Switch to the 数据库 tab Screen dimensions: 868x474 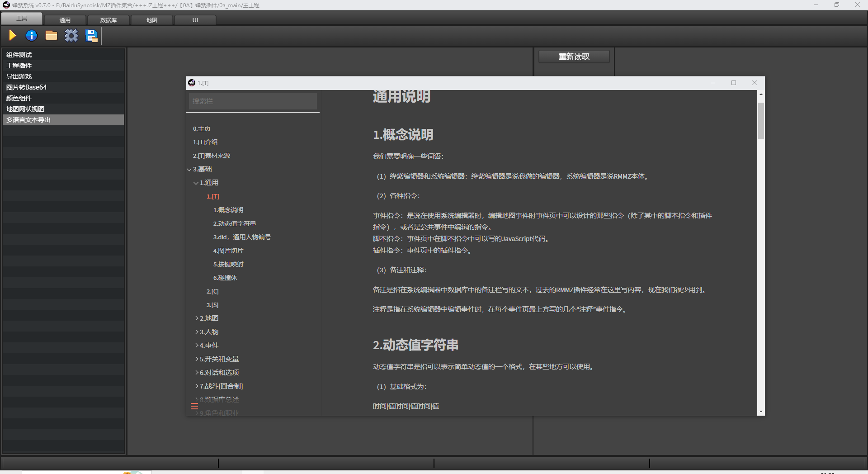point(108,20)
